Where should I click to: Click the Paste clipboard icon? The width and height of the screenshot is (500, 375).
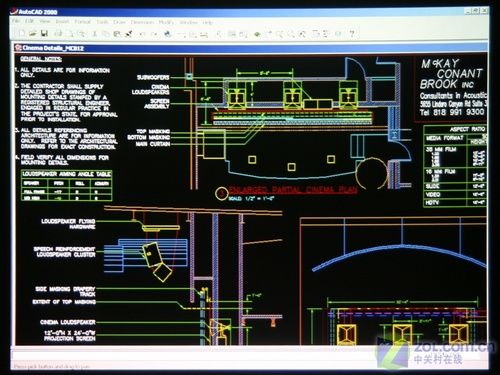tap(117, 33)
